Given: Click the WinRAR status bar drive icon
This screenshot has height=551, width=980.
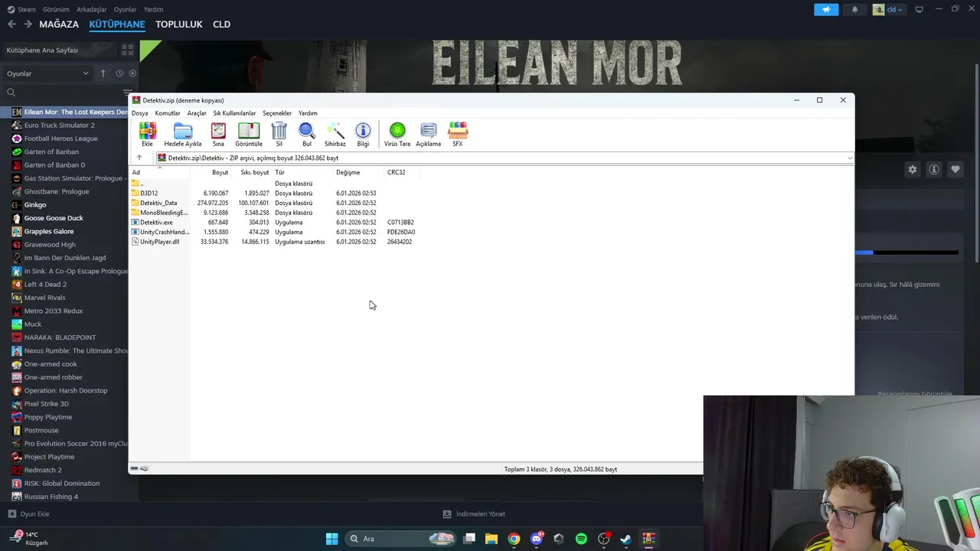Looking at the screenshot, I should coord(134,468).
